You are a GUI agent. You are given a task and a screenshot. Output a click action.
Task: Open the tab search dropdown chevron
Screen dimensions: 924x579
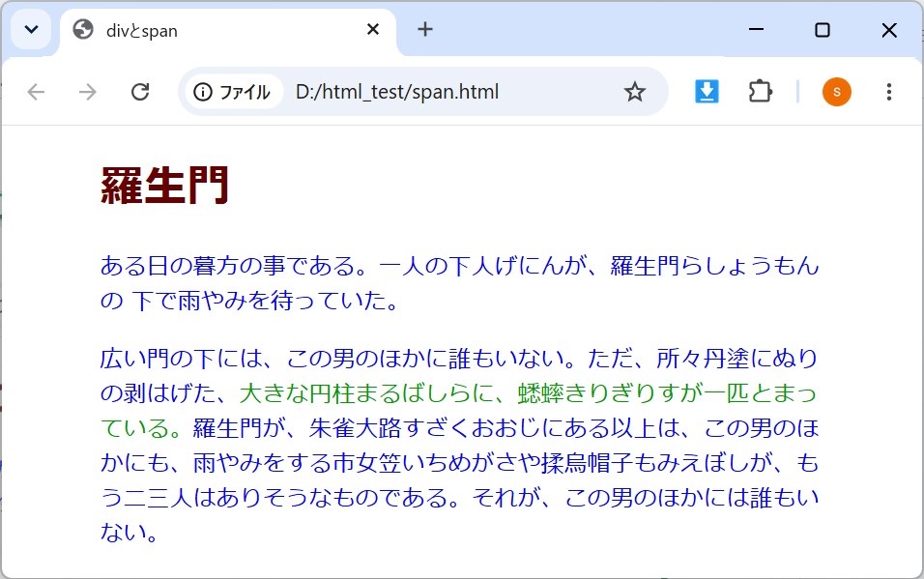(x=31, y=29)
